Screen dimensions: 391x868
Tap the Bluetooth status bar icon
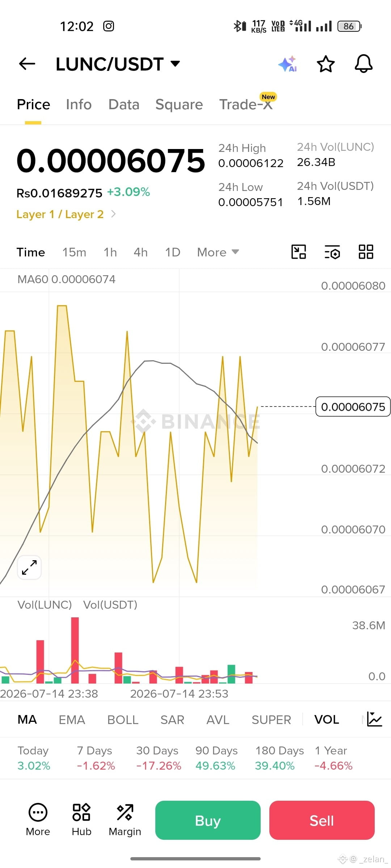[240, 26]
